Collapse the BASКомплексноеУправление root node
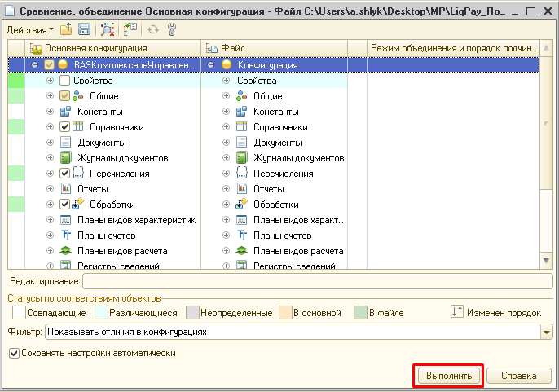This screenshot has width=559, height=392. (x=34, y=64)
